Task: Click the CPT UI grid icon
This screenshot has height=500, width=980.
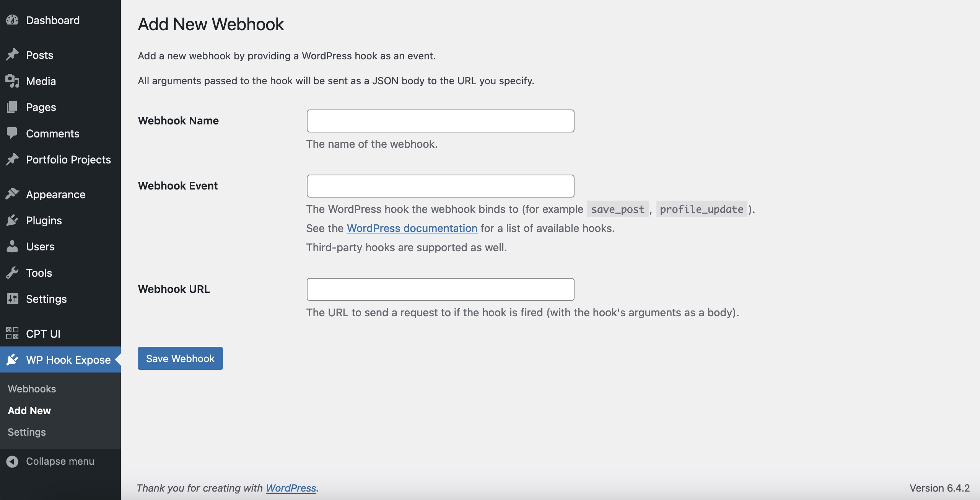Action: click(x=12, y=333)
